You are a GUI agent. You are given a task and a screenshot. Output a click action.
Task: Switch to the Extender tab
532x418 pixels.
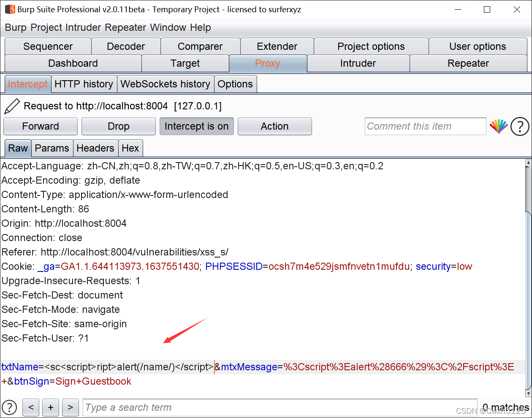(x=277, y=46)
